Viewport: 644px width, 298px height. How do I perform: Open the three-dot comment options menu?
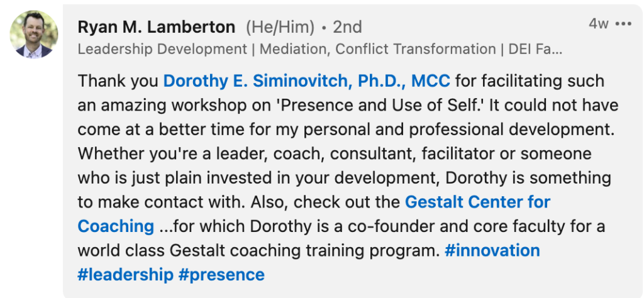[x=623, y=24]
